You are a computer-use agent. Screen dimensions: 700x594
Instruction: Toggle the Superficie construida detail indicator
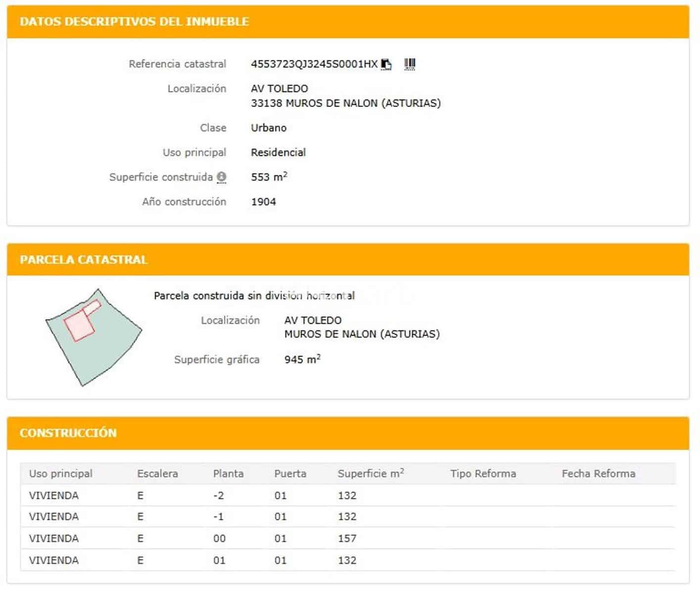coord(221,177)
